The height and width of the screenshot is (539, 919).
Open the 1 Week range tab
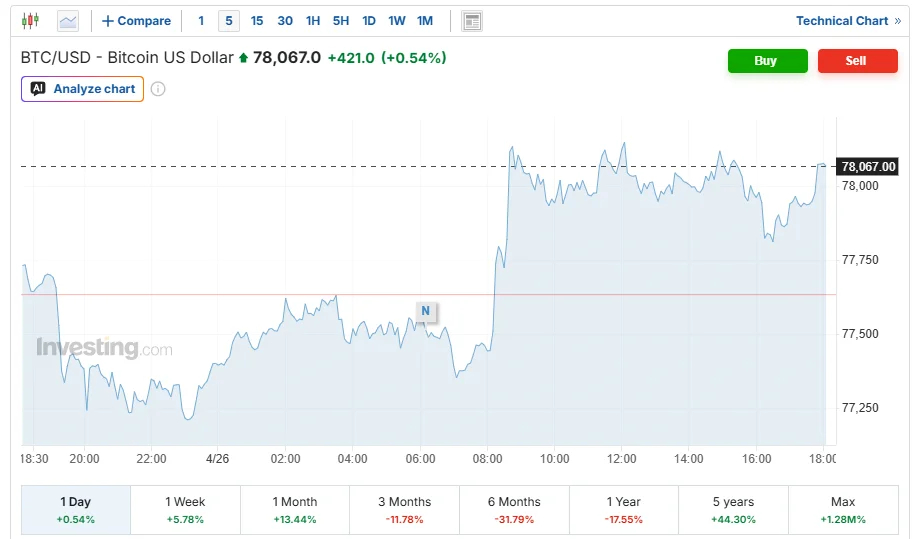click(185, 510)
